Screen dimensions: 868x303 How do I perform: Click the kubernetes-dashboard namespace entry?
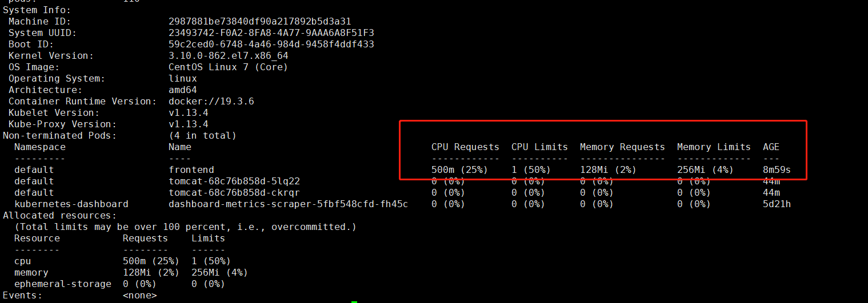point(71,204)
